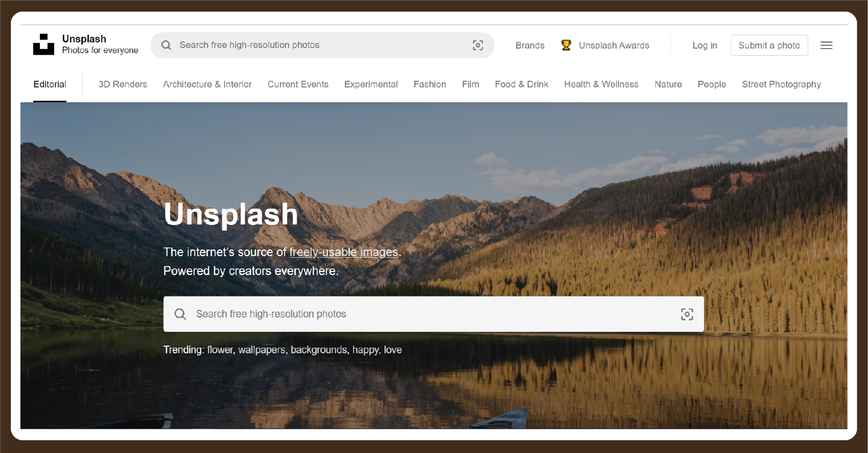Open the Food & Drink tab

[522, 84]
